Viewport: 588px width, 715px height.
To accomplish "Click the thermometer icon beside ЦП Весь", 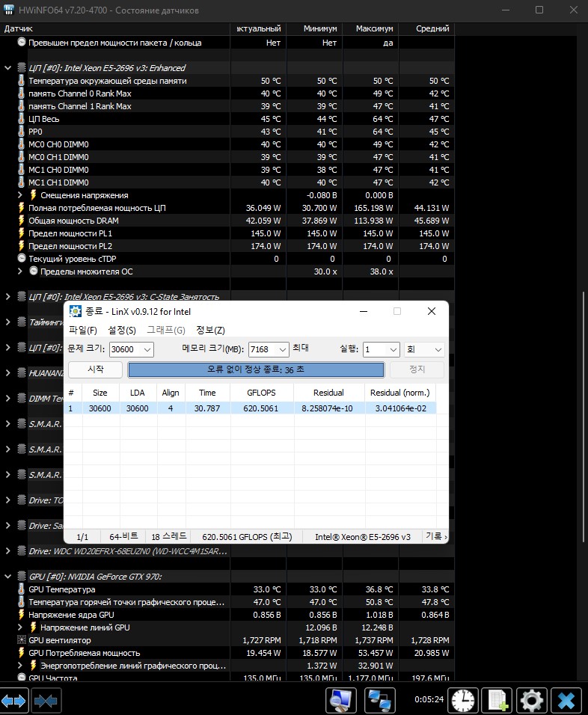I will (21, 119).
